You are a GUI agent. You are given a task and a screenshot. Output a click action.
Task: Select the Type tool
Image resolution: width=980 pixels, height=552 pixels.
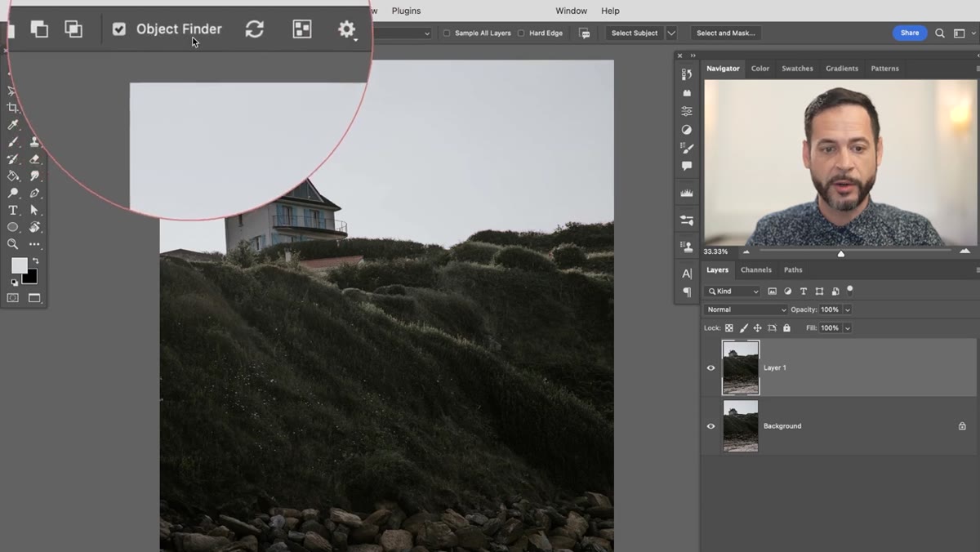click(12, 211)
